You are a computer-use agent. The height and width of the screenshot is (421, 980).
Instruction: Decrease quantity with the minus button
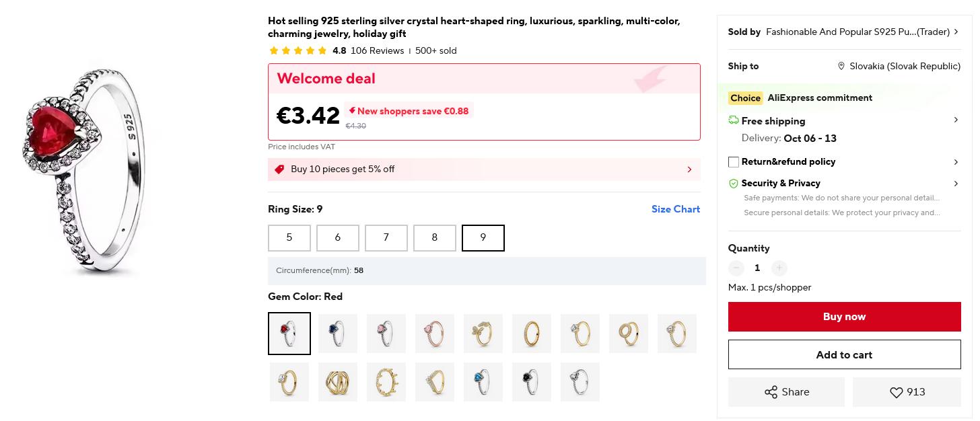click(x=736, y=268)
